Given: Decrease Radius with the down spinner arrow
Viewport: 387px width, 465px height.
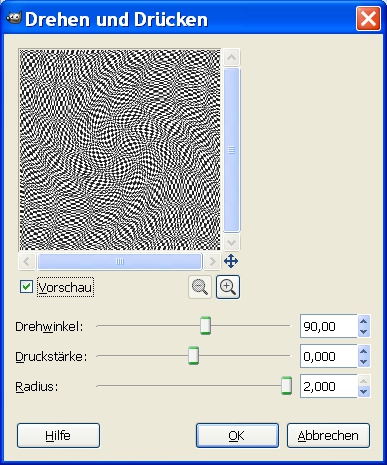Looking at the screenshot, I should click(x=364, y=392).
